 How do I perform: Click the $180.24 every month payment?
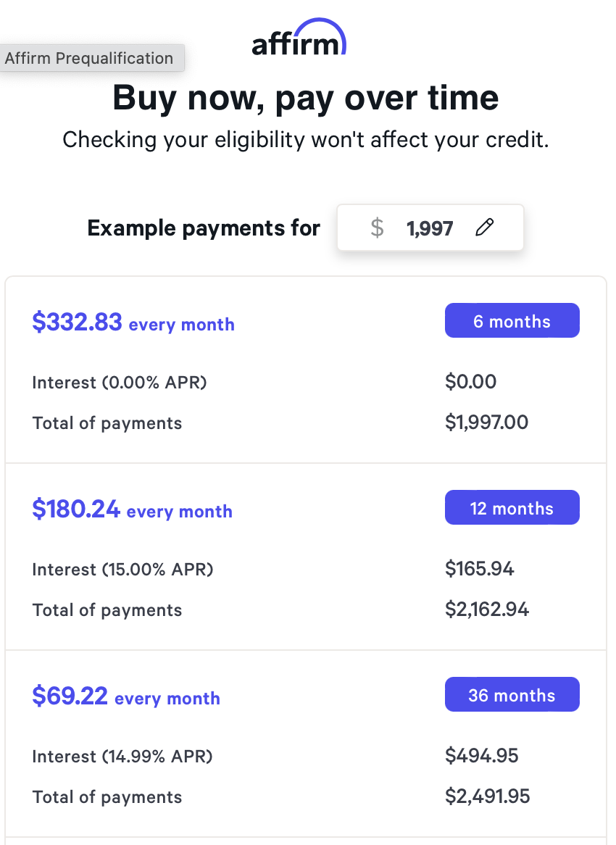coord(132,509)
